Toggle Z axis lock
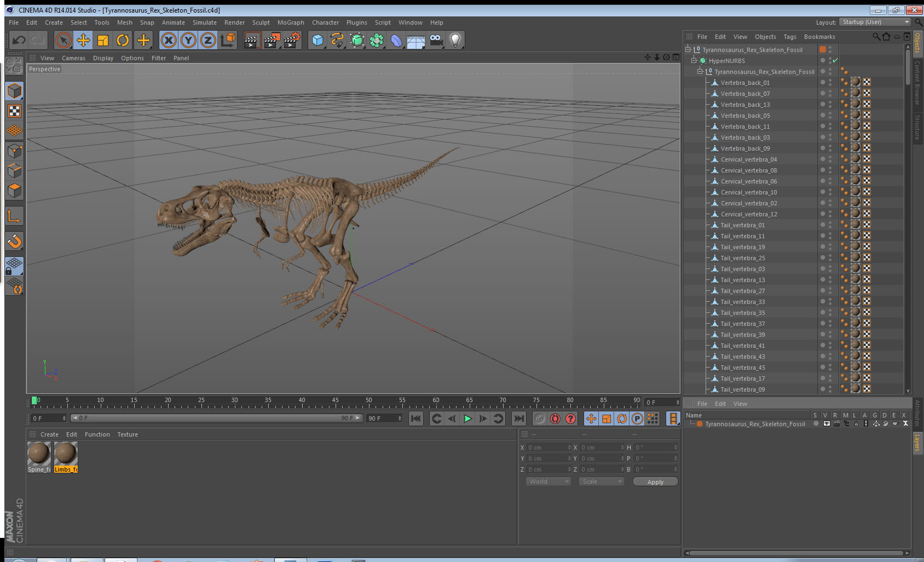Screen dimensions: 924x562 [208, 40]
